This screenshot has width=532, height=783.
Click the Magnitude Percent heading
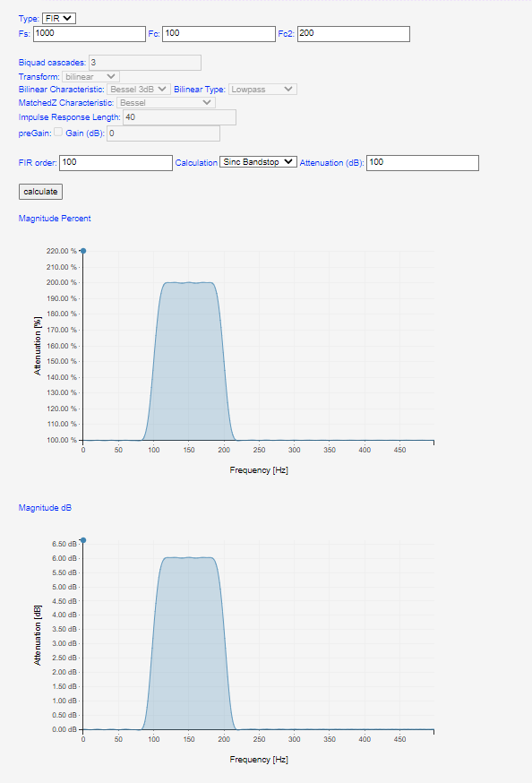[x=55, y=219]
